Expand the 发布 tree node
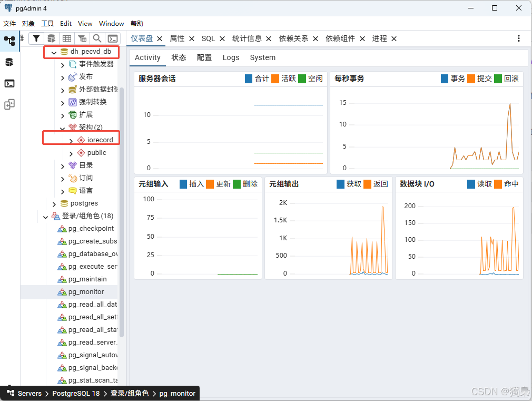 [x=63, y=78]
